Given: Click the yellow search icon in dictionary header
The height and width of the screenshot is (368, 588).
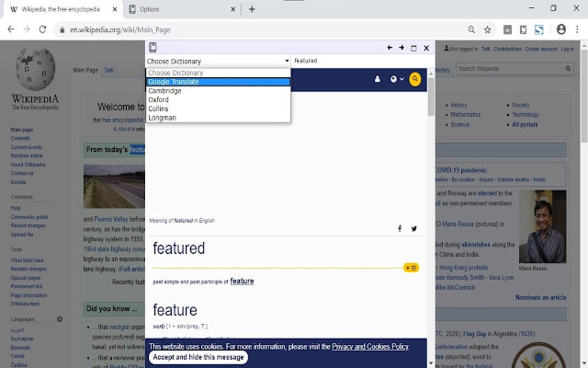Looking at the screenshot, I should pyautogui.click(x=414, y=79).
